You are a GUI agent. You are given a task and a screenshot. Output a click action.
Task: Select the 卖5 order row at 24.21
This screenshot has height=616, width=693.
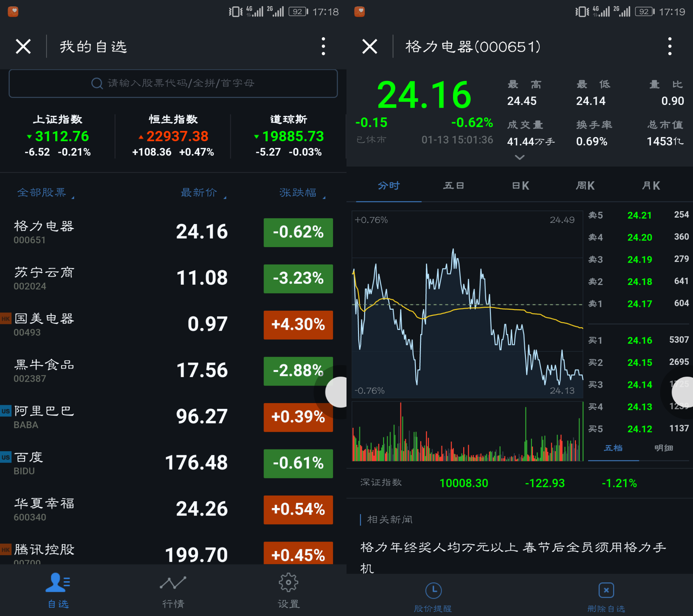[639, 215]
